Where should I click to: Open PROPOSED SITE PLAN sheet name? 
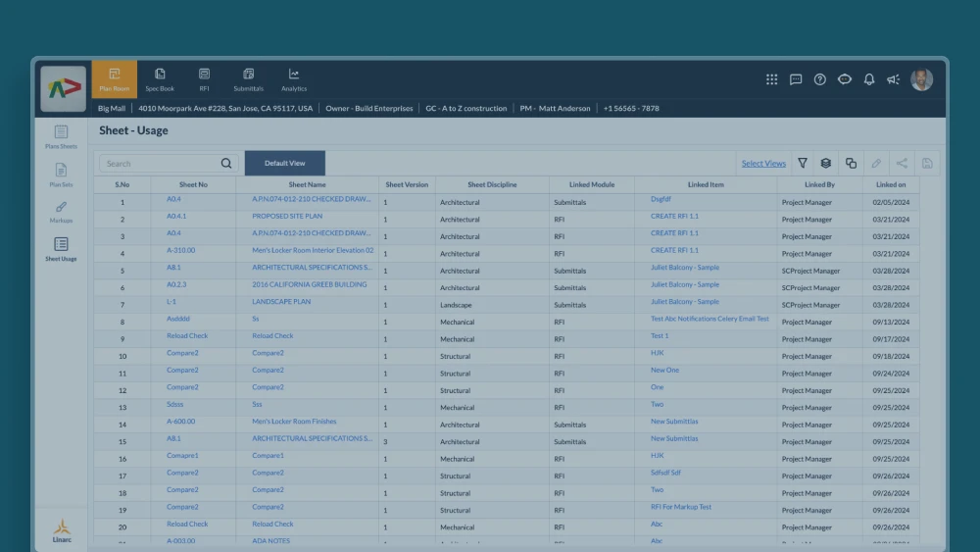pos(287,216)
